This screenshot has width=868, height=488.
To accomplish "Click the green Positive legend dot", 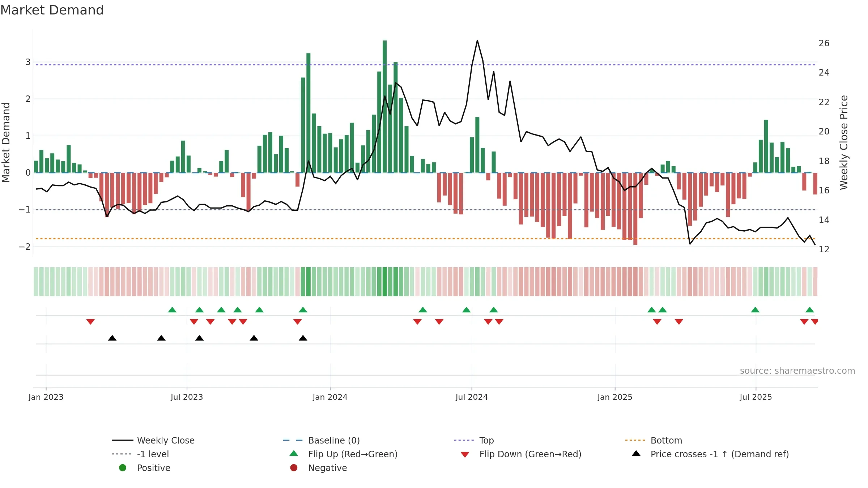I will coord(123,468).
